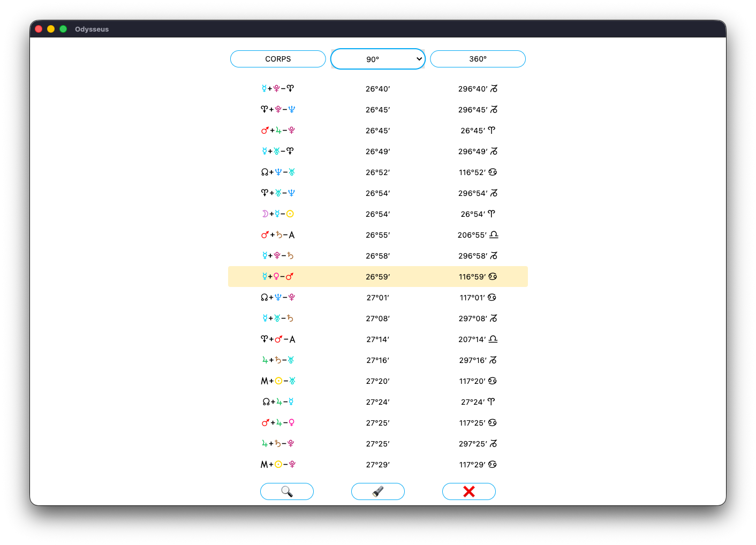756x545 pixels.
Task: Select the M+Sun−Pluto formula in the last row
Action: tap(278, 465)
